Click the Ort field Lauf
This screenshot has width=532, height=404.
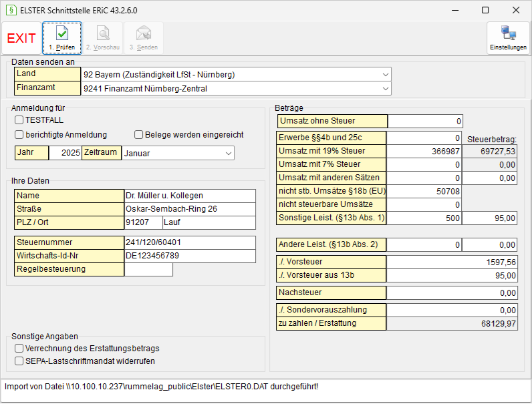[x=209, y=222]
